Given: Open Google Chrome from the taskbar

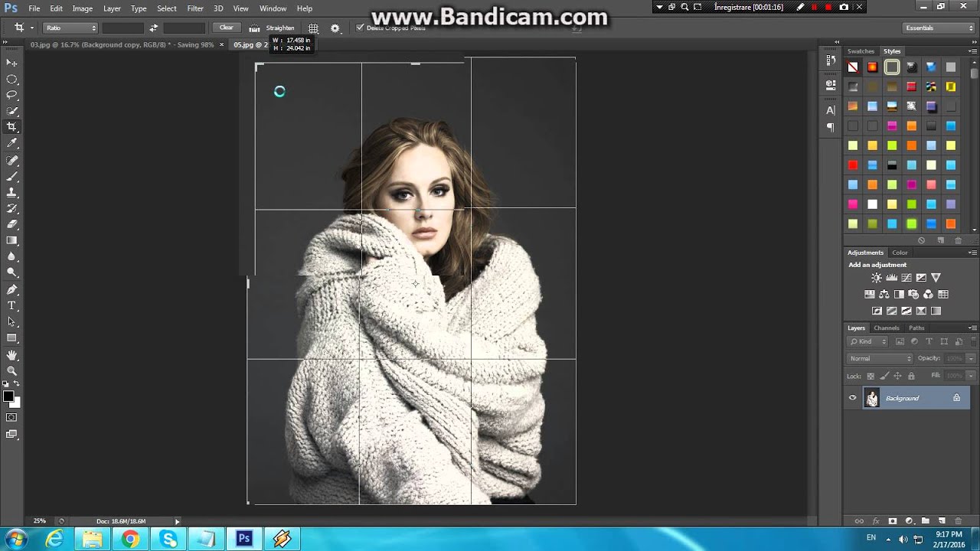Looking at the screenshot, I should pyautogui.click(x=130, y=539).
